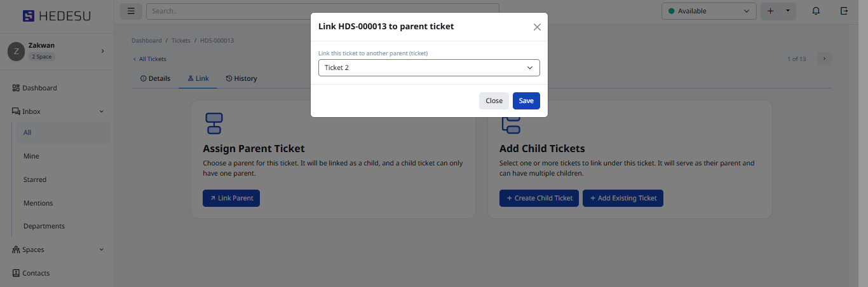This screenshot has width=868, height=287.
Task: Close the link parent ticket dialog
Action: 537,27
